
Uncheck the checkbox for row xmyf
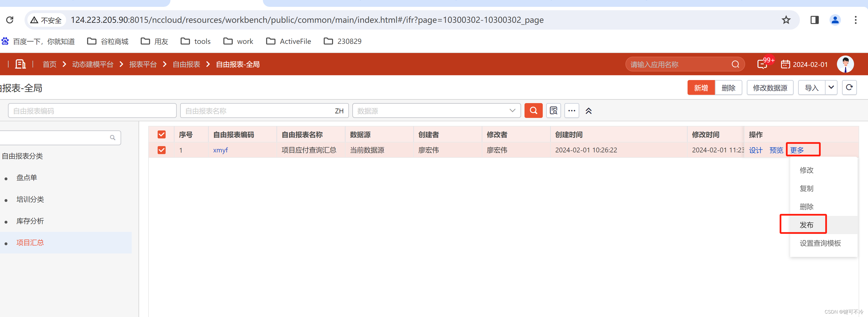pos(161,150)
